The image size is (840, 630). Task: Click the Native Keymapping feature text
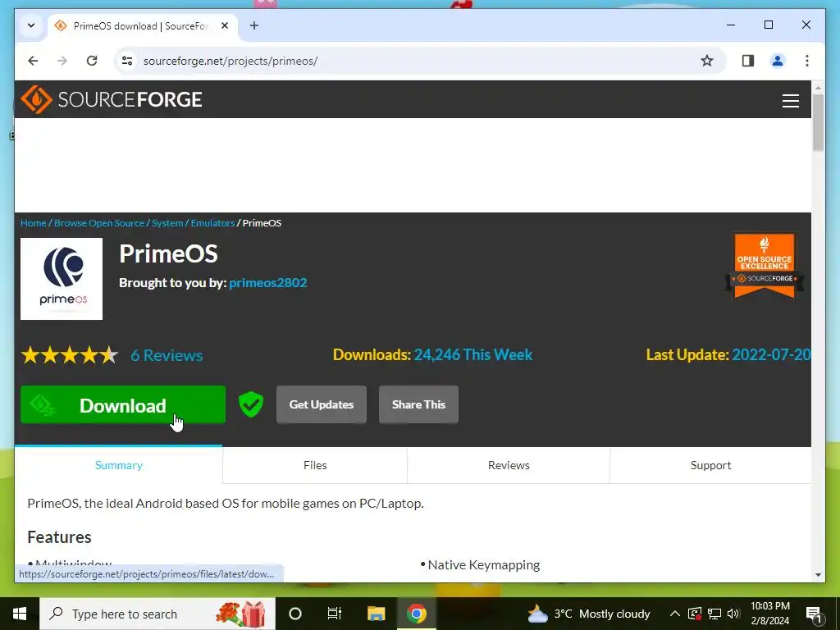point(484,564)
